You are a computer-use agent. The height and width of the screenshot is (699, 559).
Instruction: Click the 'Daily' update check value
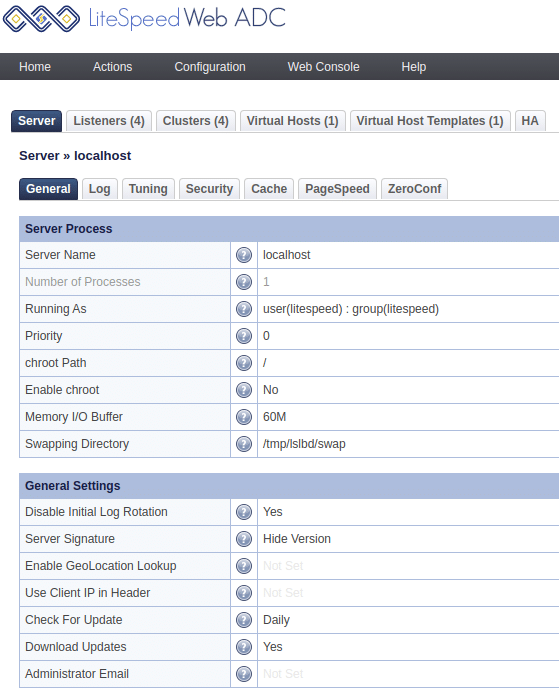click(x=276, y=620)
